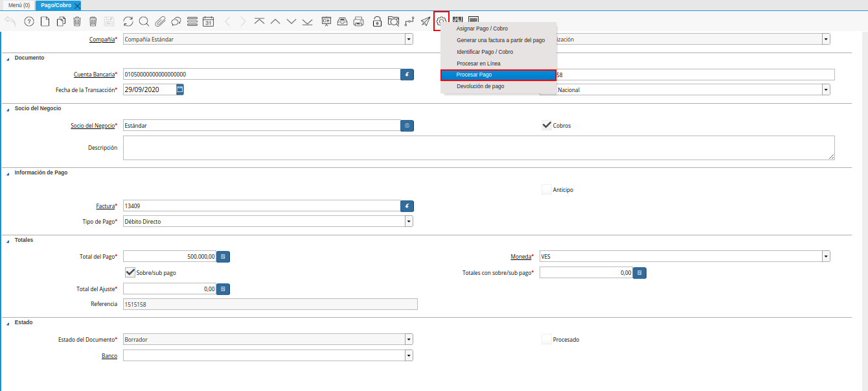The image size is (868, 391).
Task: Click the paper plane send icon
Action: click(x=425, y=21)
